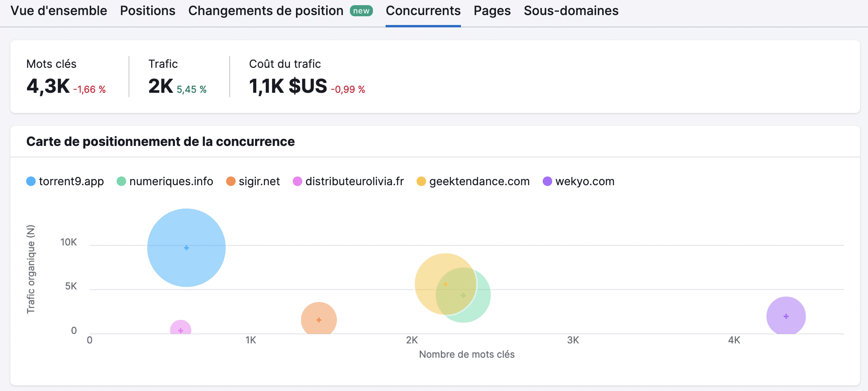The image size is (868, 391).
Task: Click the 3K x-axis tick label
Action: [x=573, y=340]
